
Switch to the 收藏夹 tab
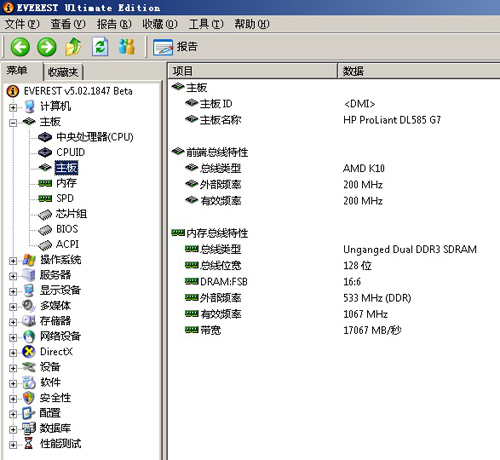click(x=63, y=72)
